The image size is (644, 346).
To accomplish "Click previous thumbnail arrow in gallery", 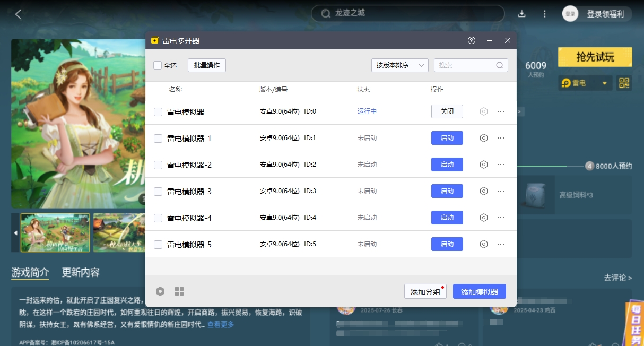I will 15,233.
